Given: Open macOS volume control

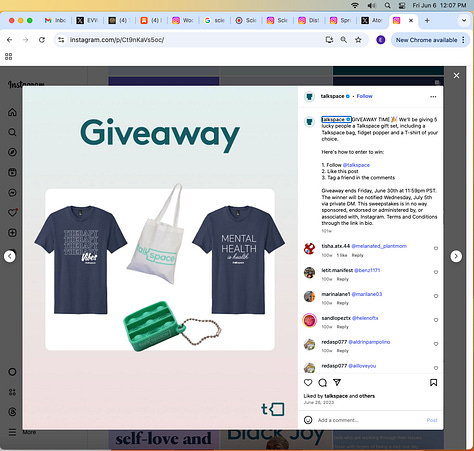Looking at the screenshot, I should point(371,5).
